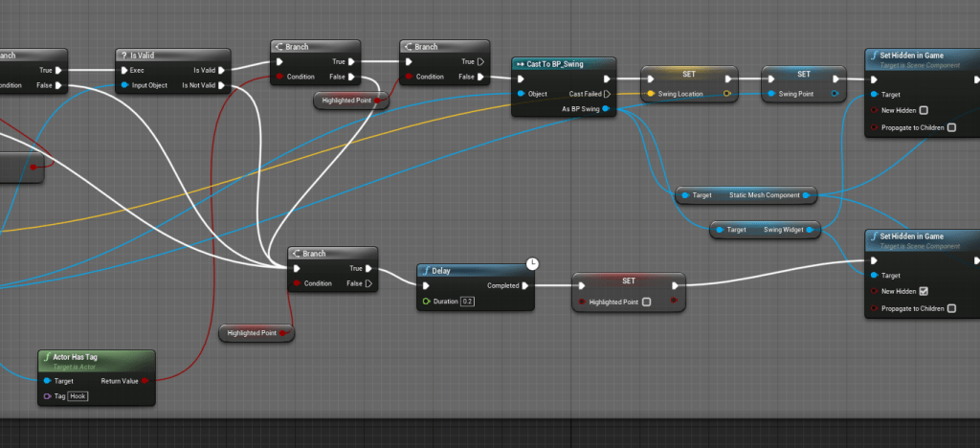Click the Cast Failed execution output pin
This screenshot has width=980, height=448.
coord(607,94)
